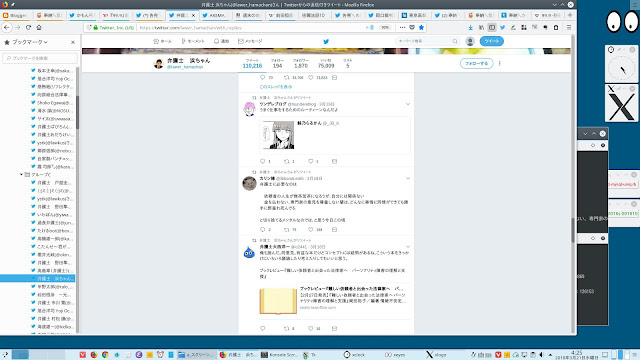This screenshot has width=640, height=360.
Task: Open the book review link card thumbnail
Action: pos(278,301)
